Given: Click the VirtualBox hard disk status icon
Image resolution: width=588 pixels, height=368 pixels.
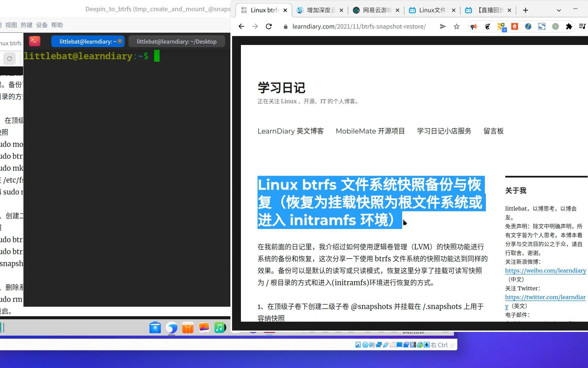Looking at the screenshot, I should (358, 345).
